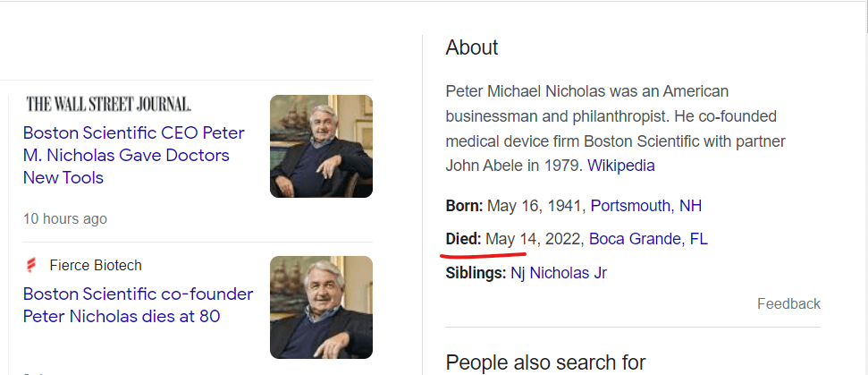Click the 'May 16, 1941' birth date
868x375 pixels.
[534, 206]
